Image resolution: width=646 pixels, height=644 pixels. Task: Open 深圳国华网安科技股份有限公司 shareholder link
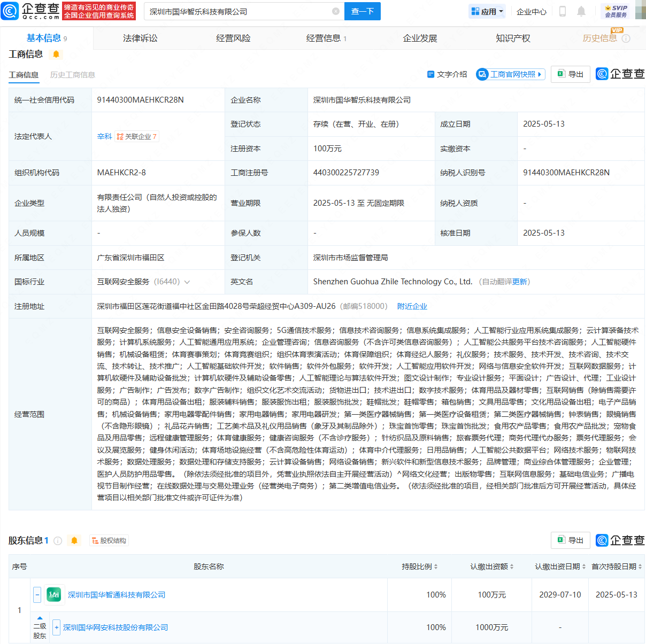[116, 627]
